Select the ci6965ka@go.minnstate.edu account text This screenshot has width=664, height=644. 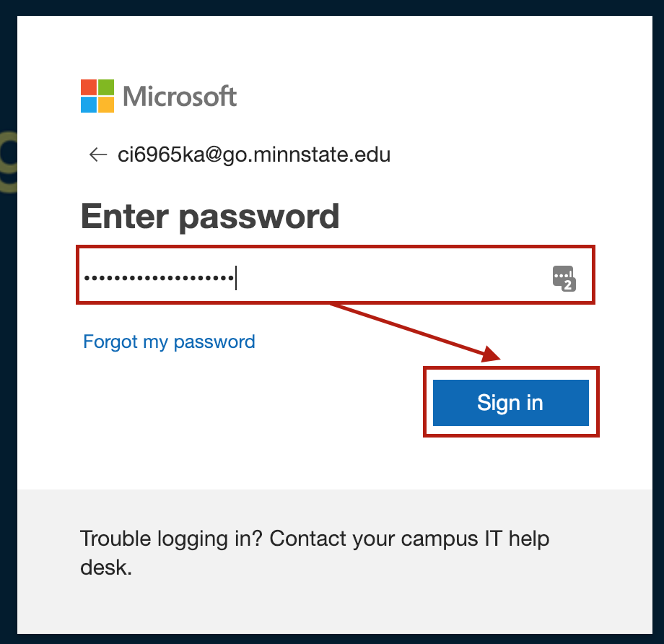(x=254, y=155)
